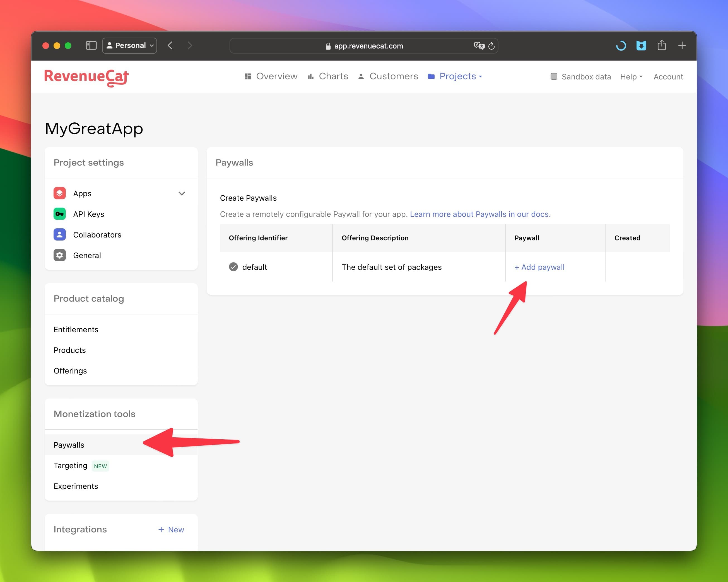Switch to the Charts tab
The image size is (728, 582).
[328, 77]
